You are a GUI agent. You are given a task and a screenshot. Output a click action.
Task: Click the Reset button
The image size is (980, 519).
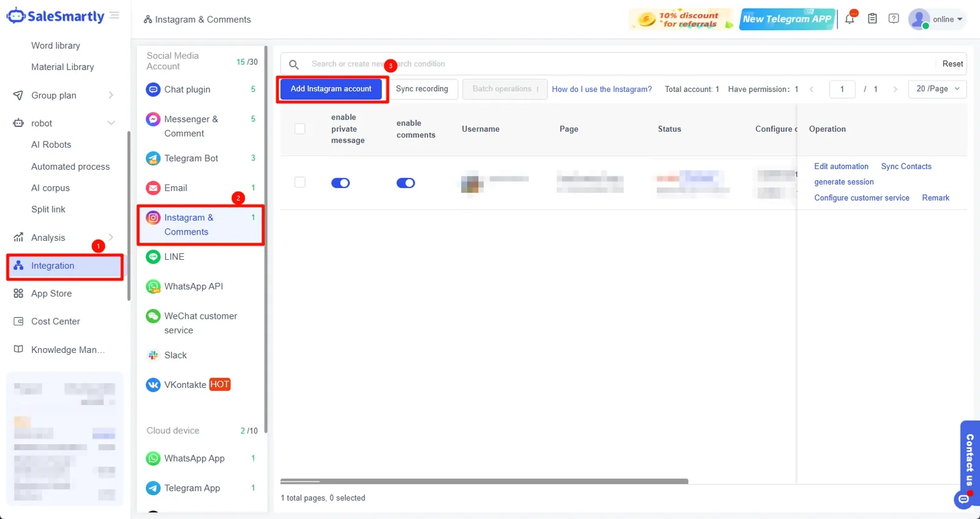pyautogui.click(x=952, y=64)
